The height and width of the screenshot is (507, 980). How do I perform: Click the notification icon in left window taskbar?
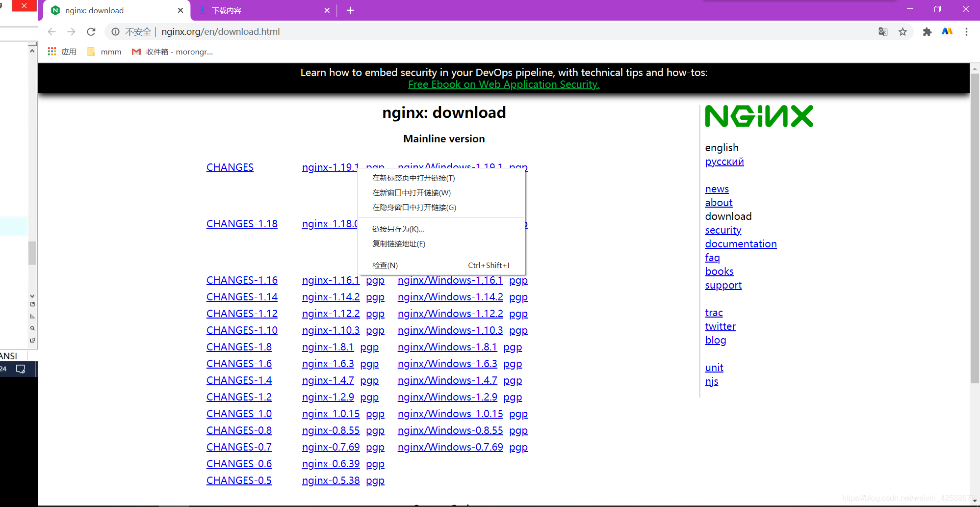(x=21, y=369)
